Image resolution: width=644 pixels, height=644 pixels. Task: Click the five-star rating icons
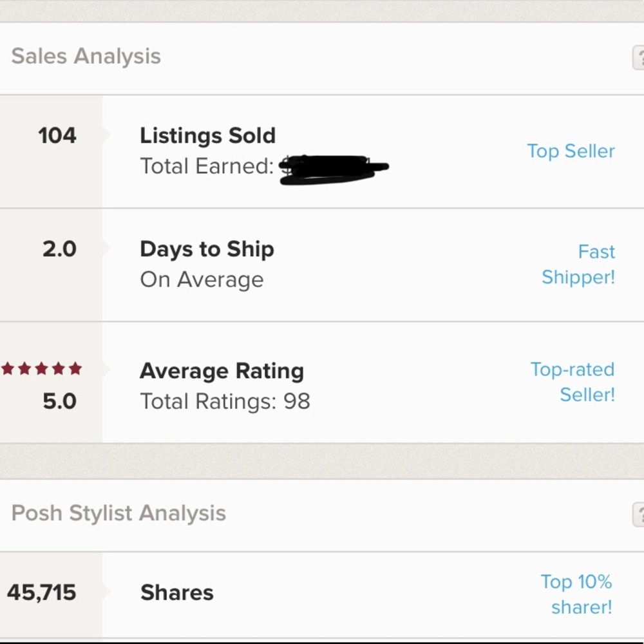[x=42, y=369]
